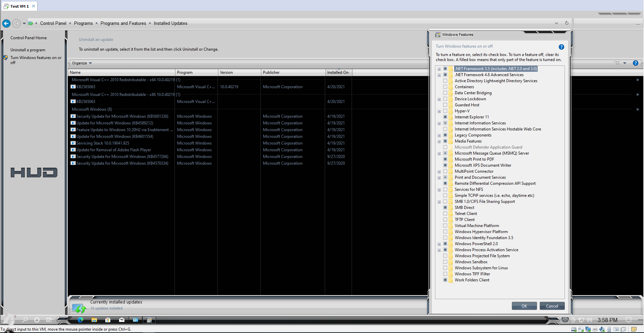Click the VMware network adapter status icon
This screenshot has height=333, width=644.
tap(588, 329)
